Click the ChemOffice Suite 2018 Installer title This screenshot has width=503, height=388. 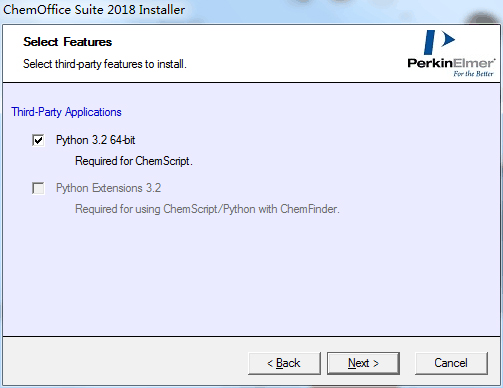[94, 10]
